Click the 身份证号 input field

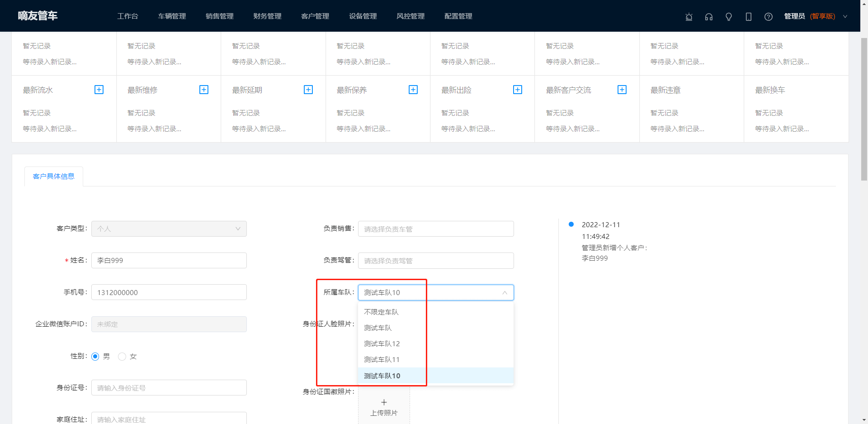click(x=169, y=388)
